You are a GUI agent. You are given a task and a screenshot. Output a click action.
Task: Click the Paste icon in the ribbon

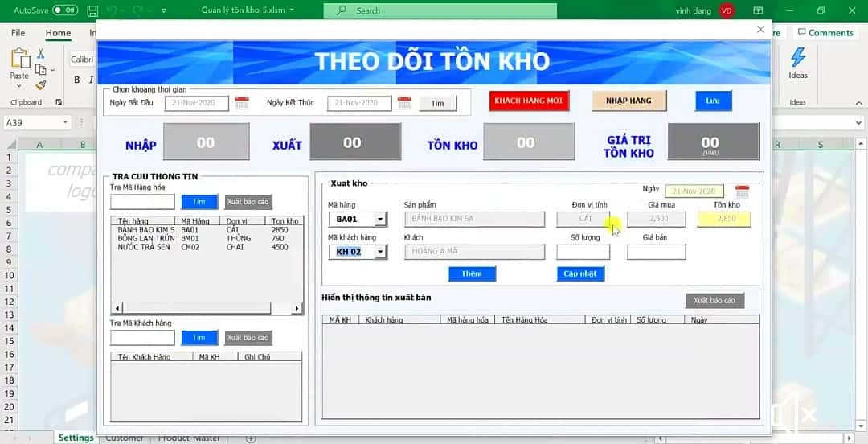coord(19,59)
